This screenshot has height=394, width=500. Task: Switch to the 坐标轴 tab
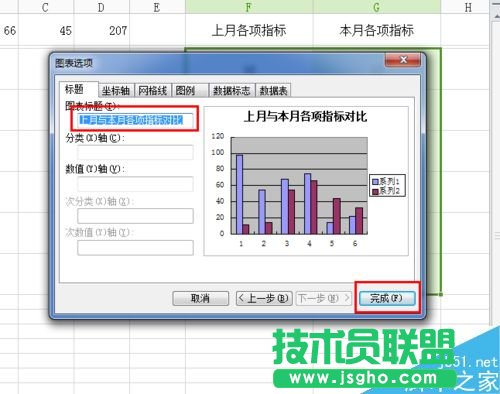pyautogui.click(x=116, y=90)
